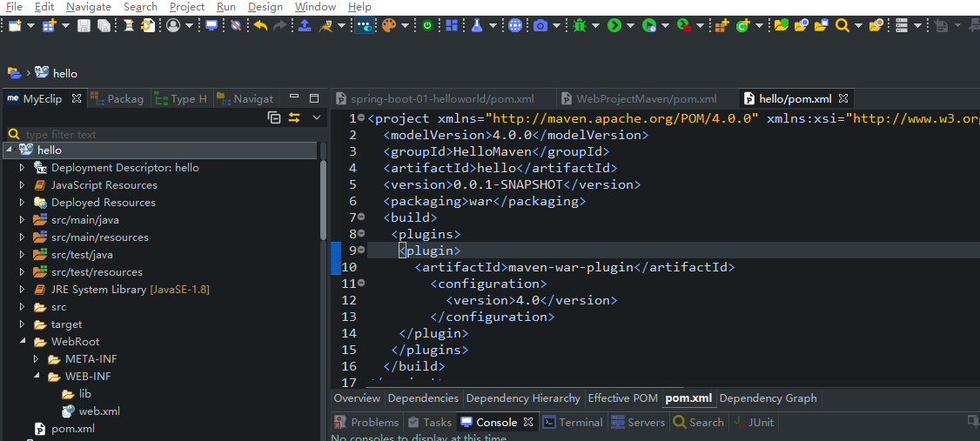Click the server stack toolbar icon
This screenshot has width=980, height=441.
902,25
